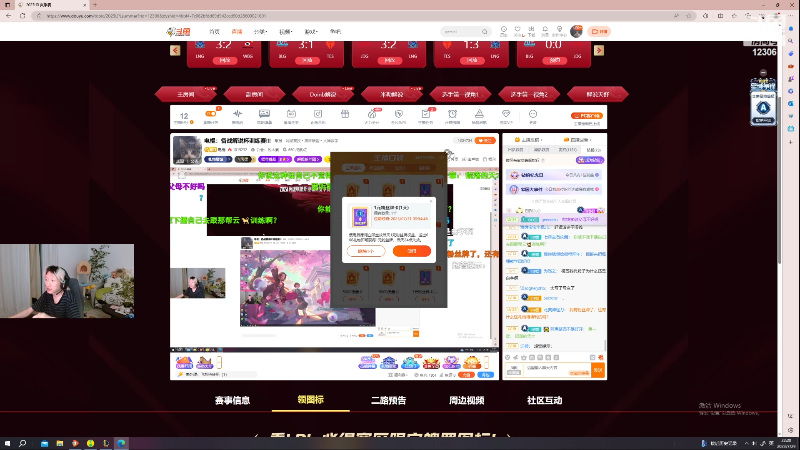800x450 pixels.
Task: Confirm with the orange popup button
Action: pyautogui.click(x=412, y=251)
